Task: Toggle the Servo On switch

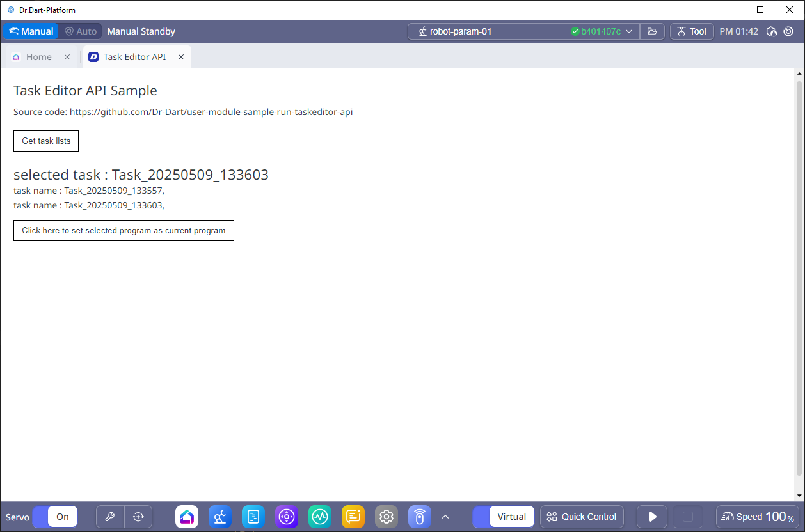Action: 54,517
